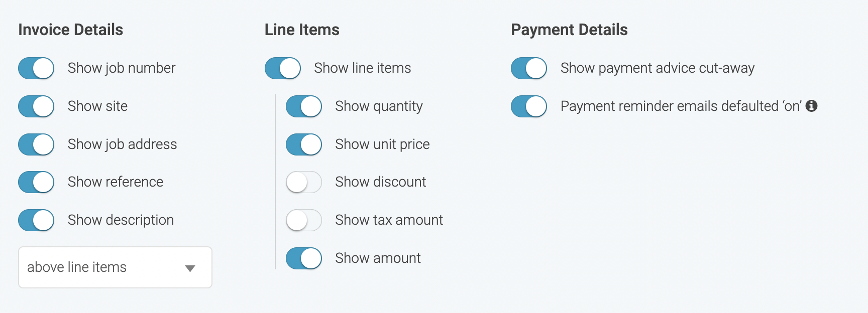Turn off Show job address

click(36, 144)
